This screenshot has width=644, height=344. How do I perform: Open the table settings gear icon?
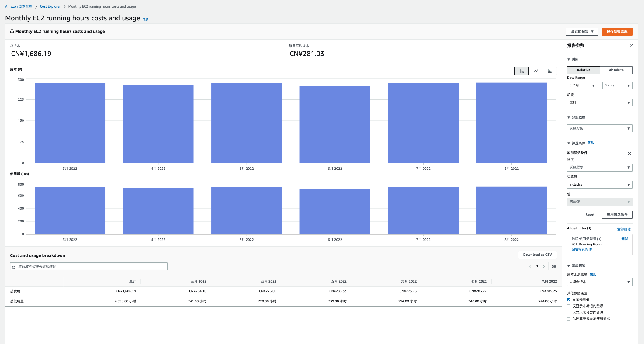[554, 266]
